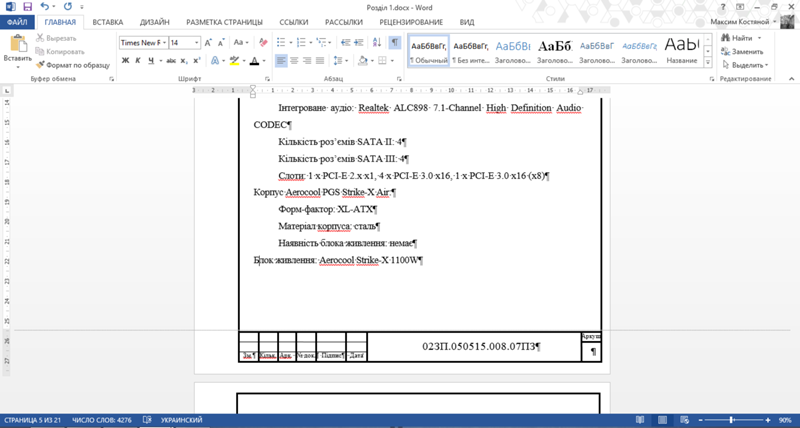Screen dimensions: 800x428
Task: Switch to the РЕЦЕНЗИРОВАНИЕ tab
Action: pos(411,22)
